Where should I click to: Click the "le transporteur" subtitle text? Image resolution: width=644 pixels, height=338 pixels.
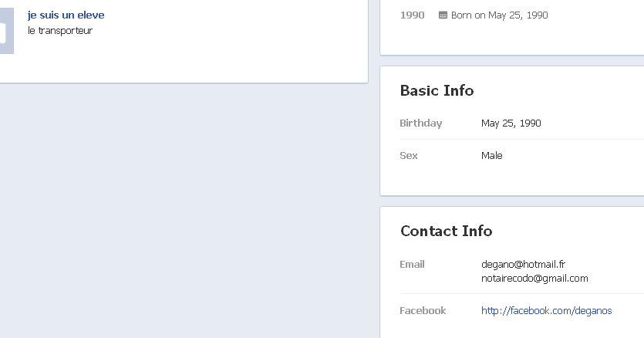tap(59, 31)
